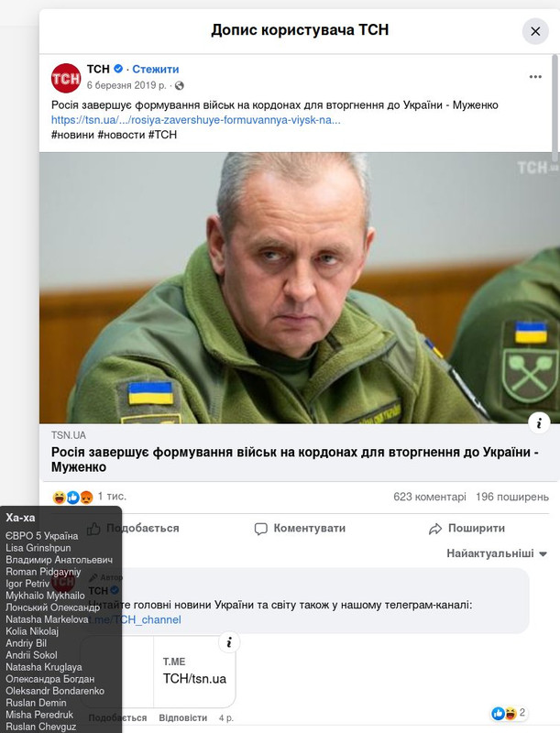This screenshot has width=560, height=733.
Task: Click the dialog's vertical scrollbar
Action: (555, 107)
